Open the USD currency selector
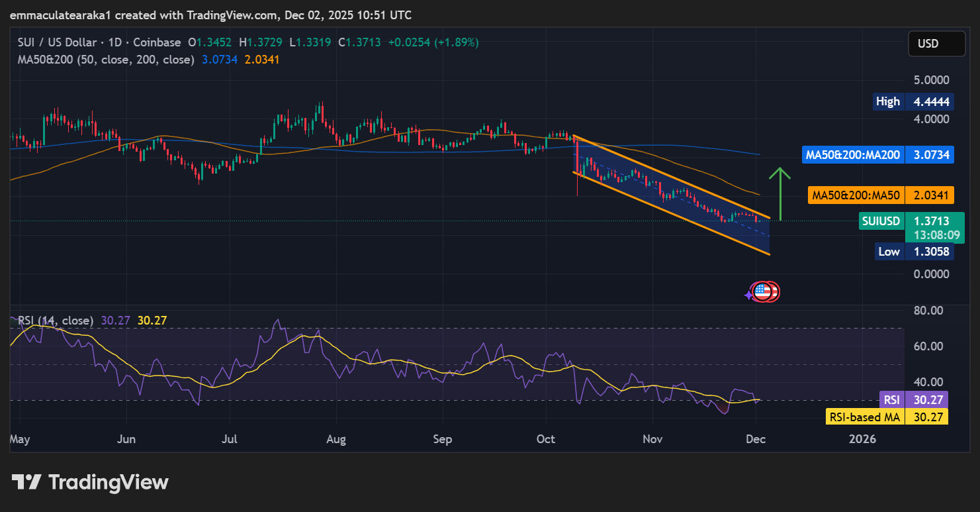Viewport: 980px width, 512px height. click(936, 44)
